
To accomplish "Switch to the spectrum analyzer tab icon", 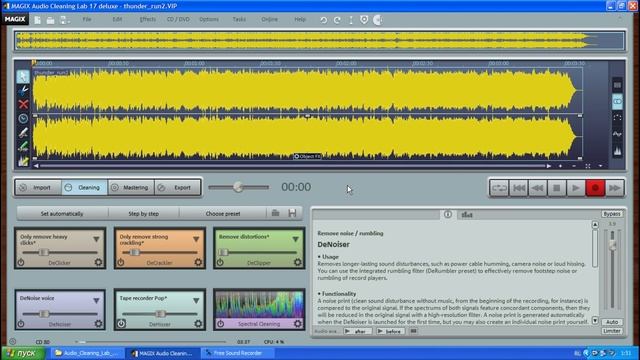I will click(467, 214).
